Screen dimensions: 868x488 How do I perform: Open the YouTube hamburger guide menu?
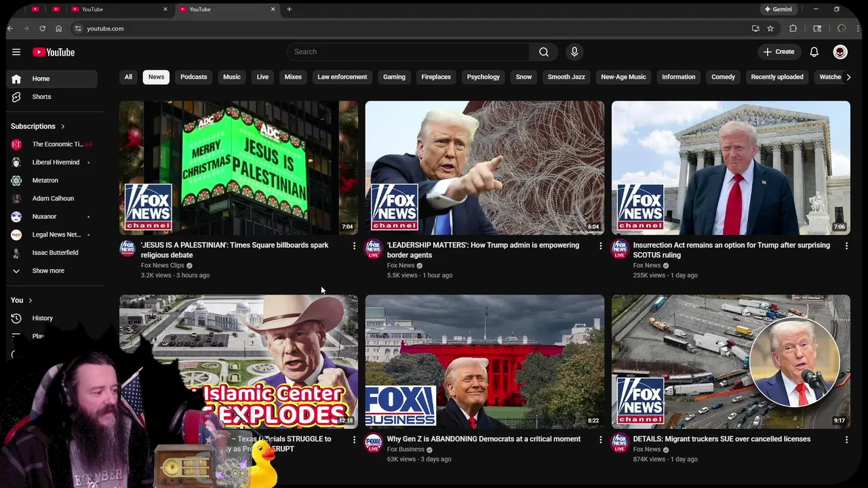16,52
